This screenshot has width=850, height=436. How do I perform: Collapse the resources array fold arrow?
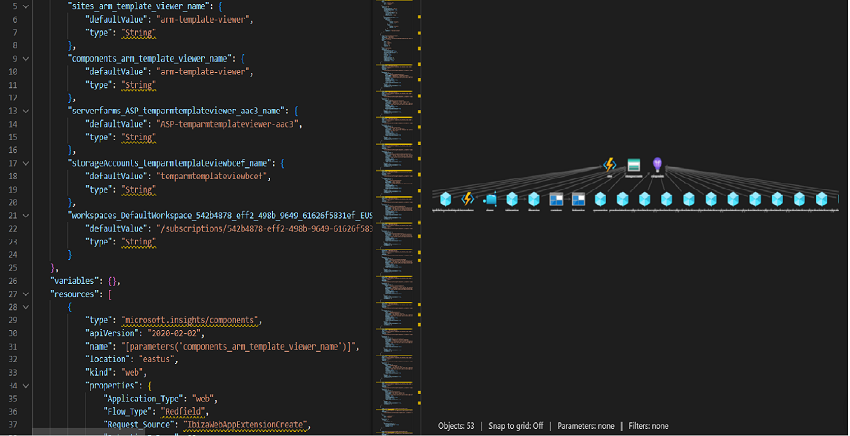[x=25, y=294]
